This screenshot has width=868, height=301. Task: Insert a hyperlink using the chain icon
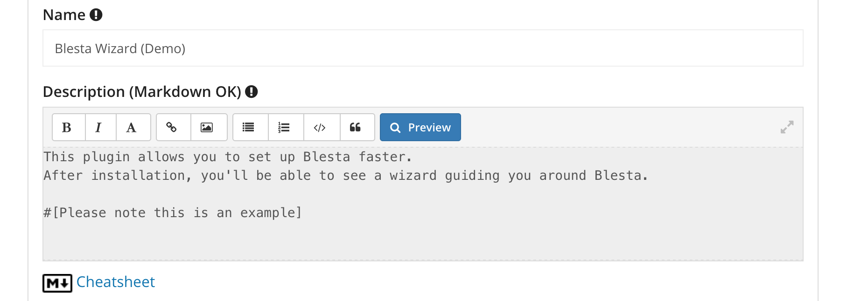coord(172,127)
